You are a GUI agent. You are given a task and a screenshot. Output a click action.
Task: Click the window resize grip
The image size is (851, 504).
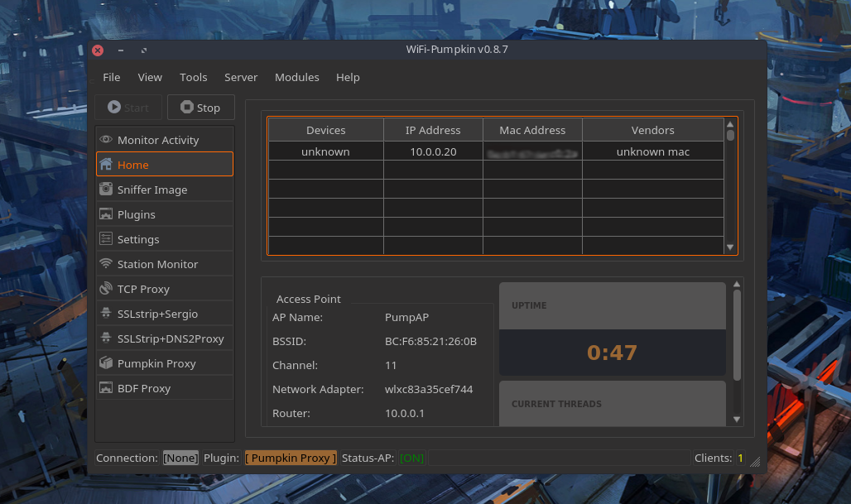[x=755, y=462]
